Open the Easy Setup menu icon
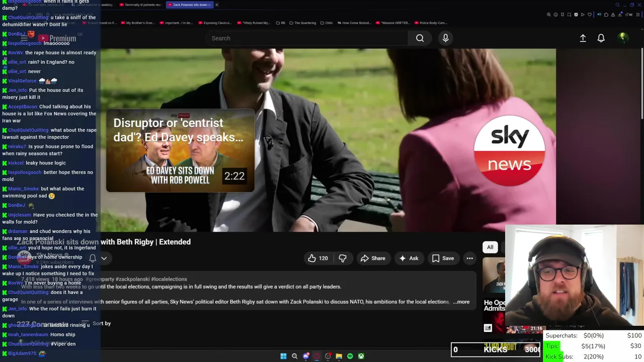The height and width of the screenshot is (362, 644). coord(638,15)
